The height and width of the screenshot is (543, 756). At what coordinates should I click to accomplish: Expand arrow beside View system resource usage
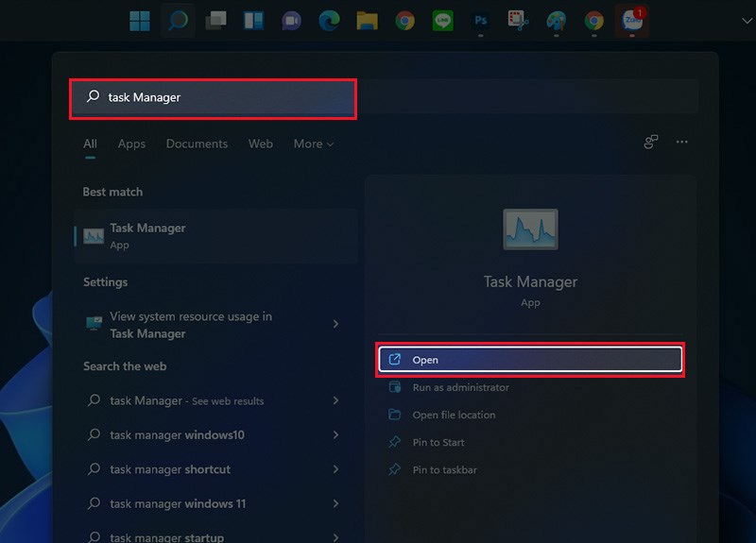click(x=336, y=324)
